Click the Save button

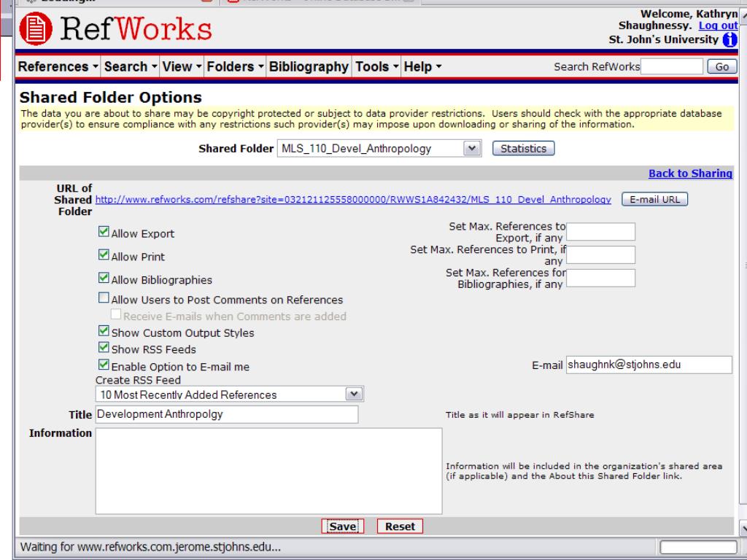coord(343,526)
